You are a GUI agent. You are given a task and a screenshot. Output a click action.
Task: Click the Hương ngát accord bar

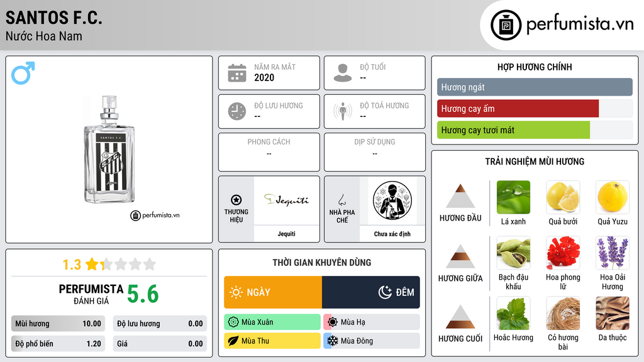[535, 87]
